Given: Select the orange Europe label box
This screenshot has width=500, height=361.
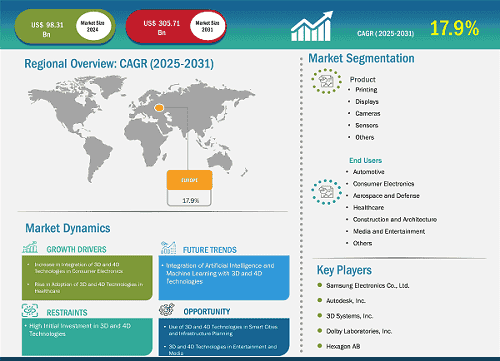Looking at the screenshot, I should point(189,180).
